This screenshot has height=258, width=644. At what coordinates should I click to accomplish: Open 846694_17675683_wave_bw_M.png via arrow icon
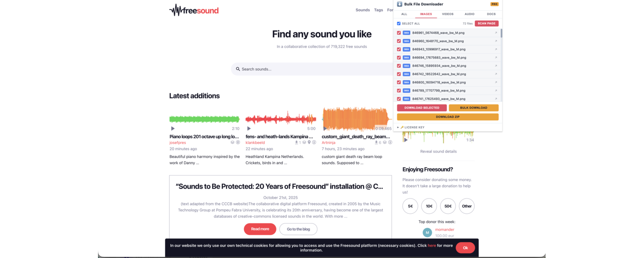pos(496,58)
